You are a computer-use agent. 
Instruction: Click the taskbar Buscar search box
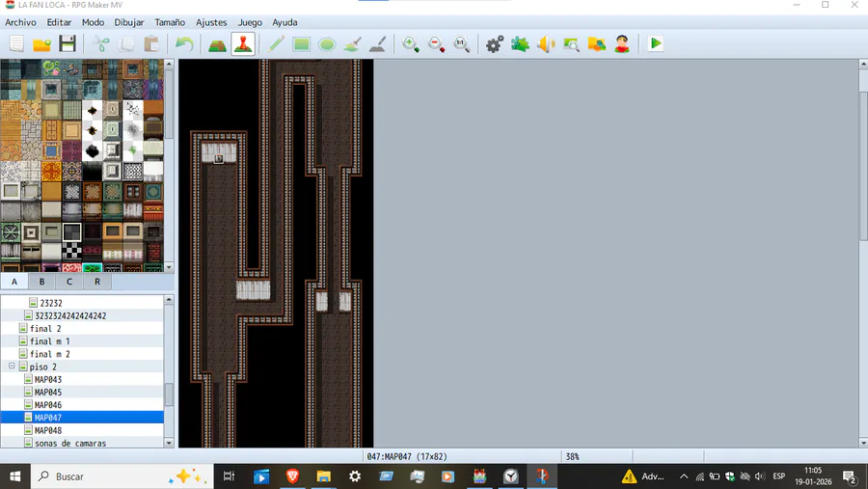[x=122, y=476]
